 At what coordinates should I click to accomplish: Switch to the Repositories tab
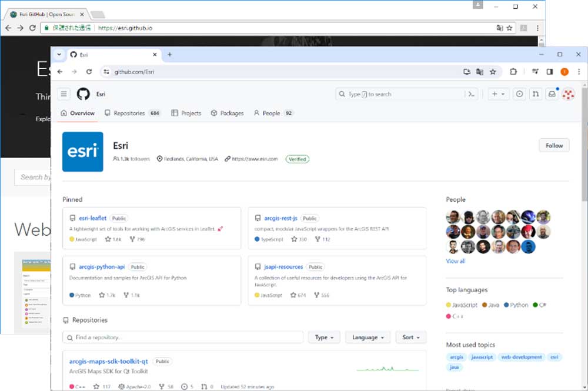pos(132,113)
